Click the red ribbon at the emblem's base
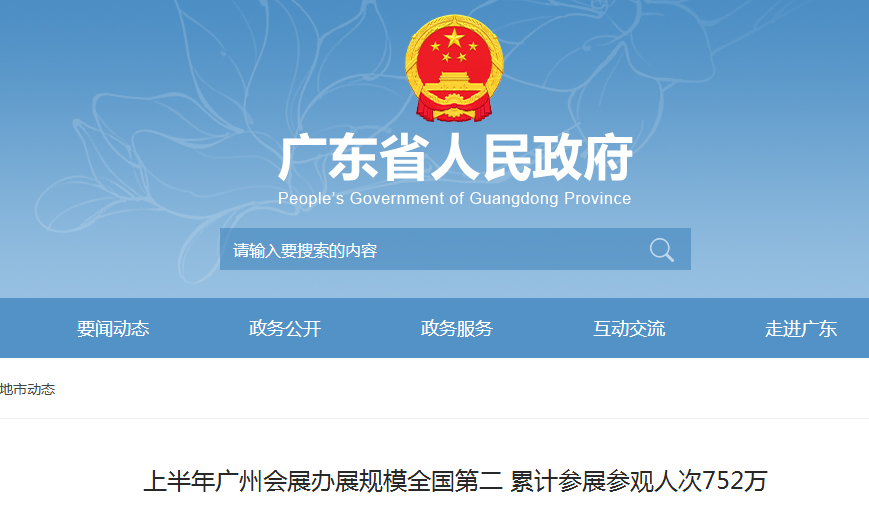This screenshot has width=869, height=529. tap(454, 108)
